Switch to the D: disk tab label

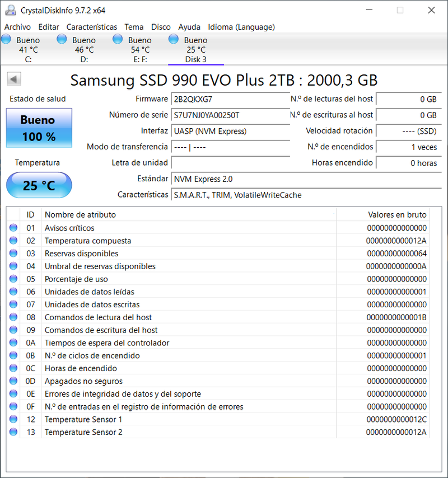click(x=84, y=59)
